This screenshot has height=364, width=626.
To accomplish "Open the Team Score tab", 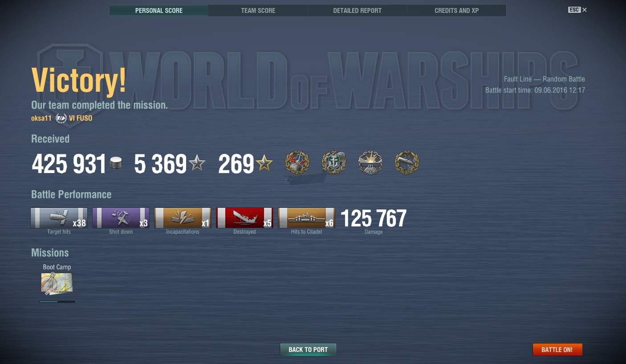I will [258, 10].
